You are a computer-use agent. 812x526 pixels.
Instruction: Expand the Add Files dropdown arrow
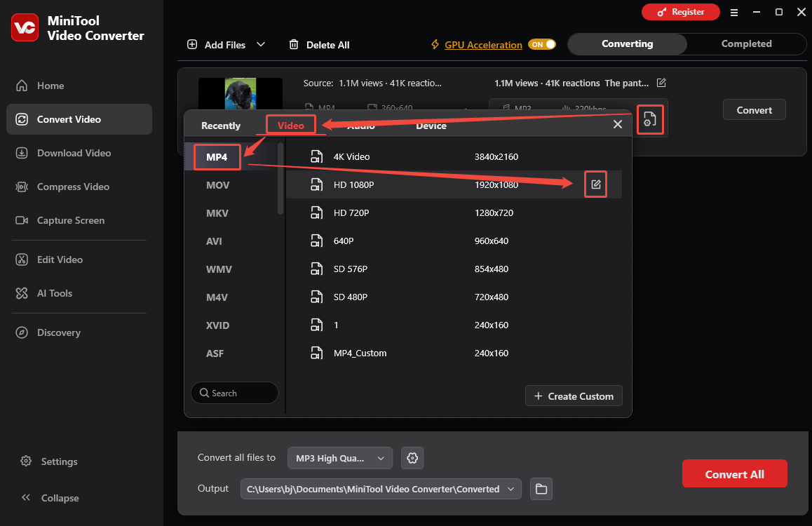[x=261, y=44]
